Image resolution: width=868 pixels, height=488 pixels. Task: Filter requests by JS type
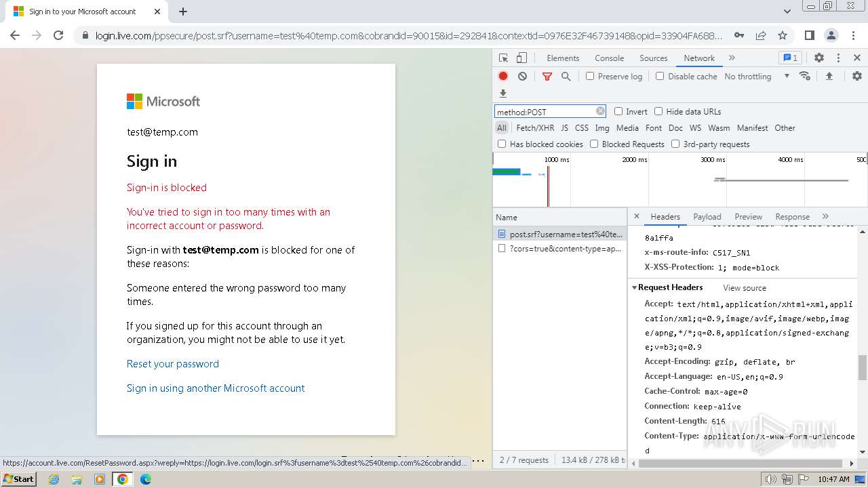[x=564, y=127]
